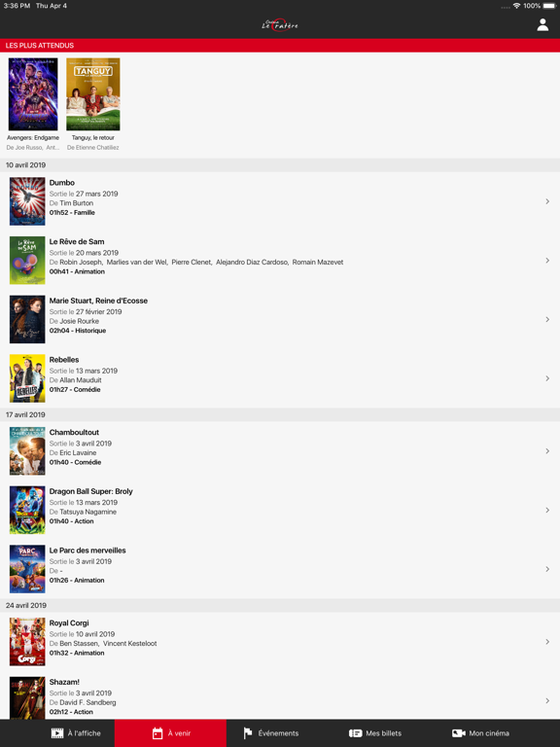Image resolution: width=560 pixels, height=747 pixels.
Task: Open the user profile icon
Action: pos(542,24)
